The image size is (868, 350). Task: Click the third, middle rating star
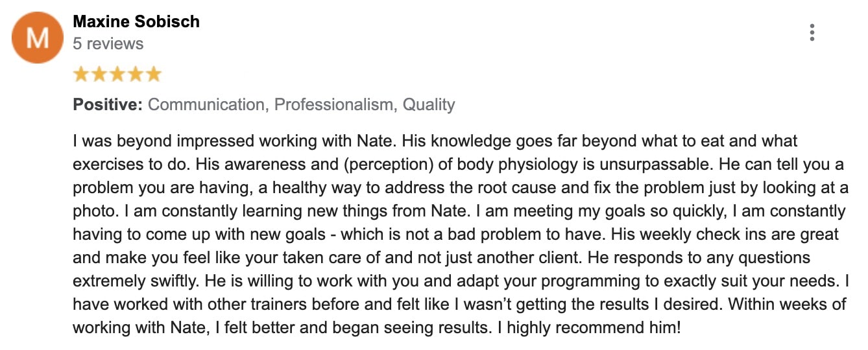point(117,74)
